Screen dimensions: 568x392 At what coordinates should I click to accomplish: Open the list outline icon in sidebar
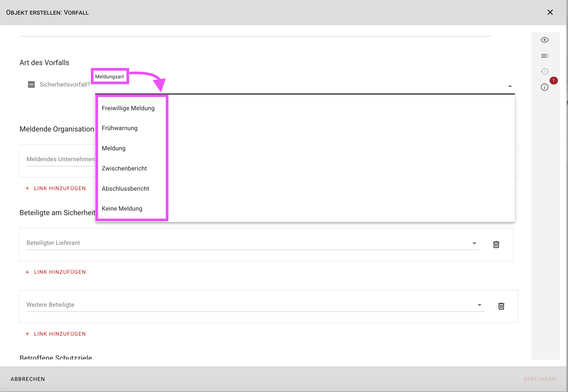[x=544, y=56]
